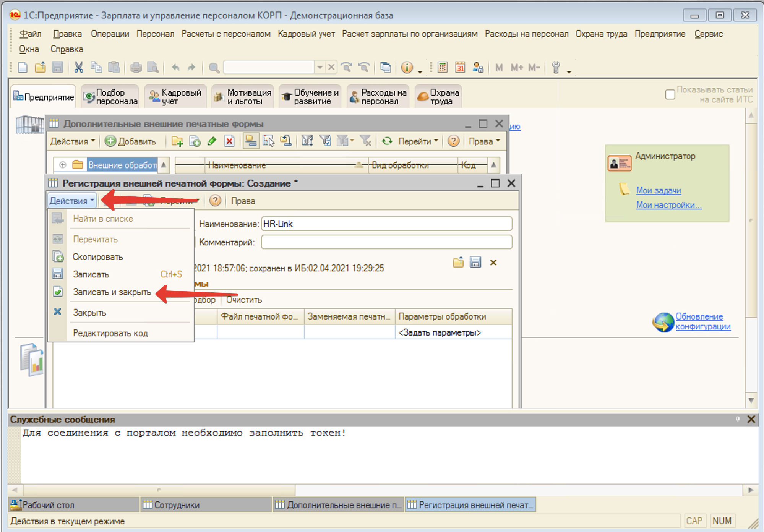The image size is (764, 532).
Task: Open the Действия dropdown in registration form
Action: click(x=72, y=201)
